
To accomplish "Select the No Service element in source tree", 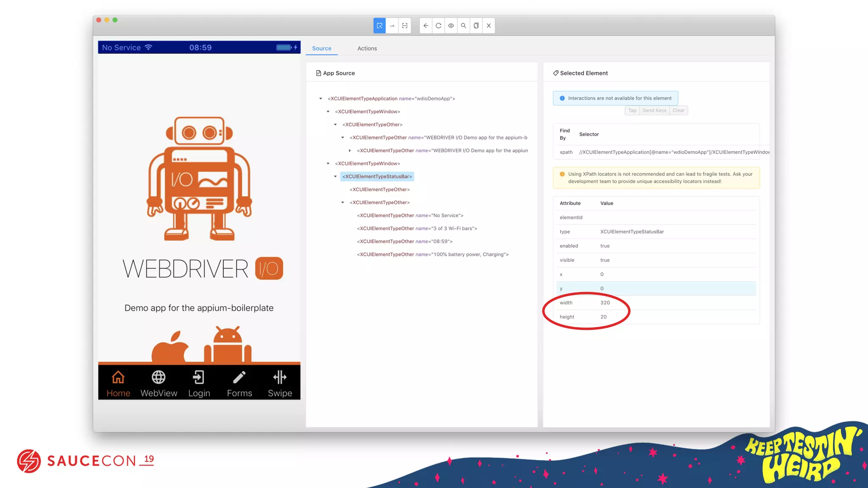I will coord(410,216).
